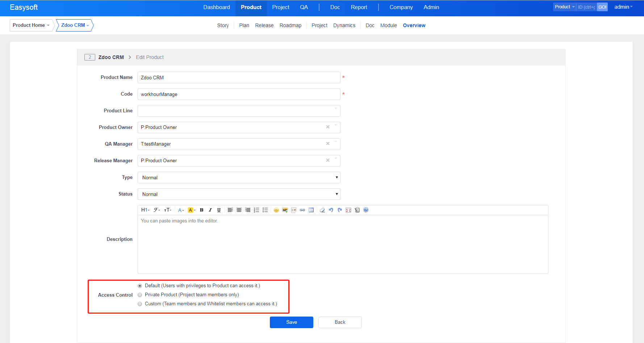Click the Back button
This screenshot has width=644, height=343.
click(340, 322)
